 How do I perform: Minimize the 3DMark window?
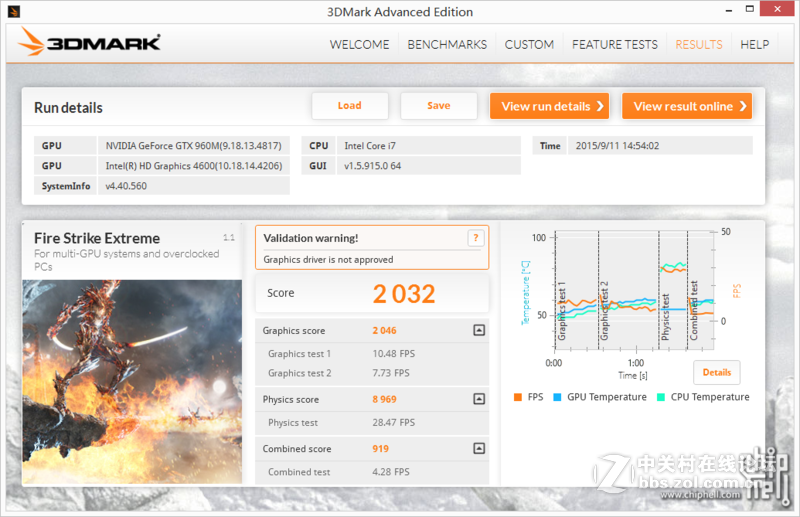coord(729,10)
